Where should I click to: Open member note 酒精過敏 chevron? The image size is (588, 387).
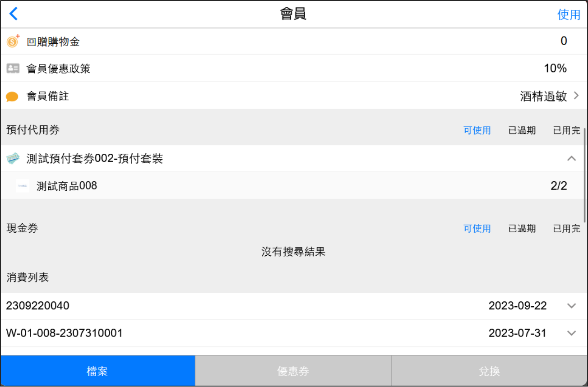576,96
